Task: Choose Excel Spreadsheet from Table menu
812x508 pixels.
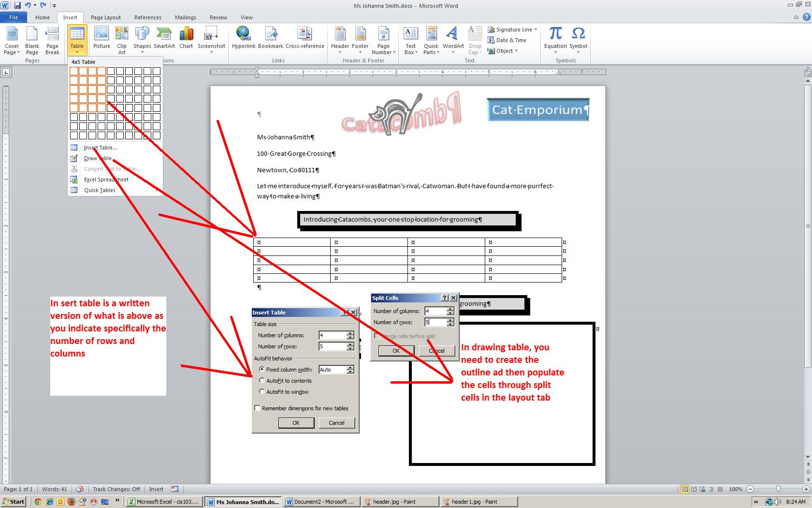Action: coord(106,179)
